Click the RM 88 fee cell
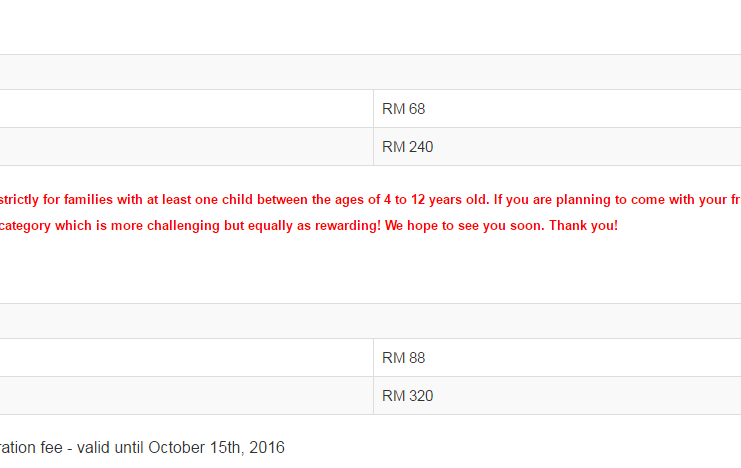741x468 pixels. coord(557,358)
